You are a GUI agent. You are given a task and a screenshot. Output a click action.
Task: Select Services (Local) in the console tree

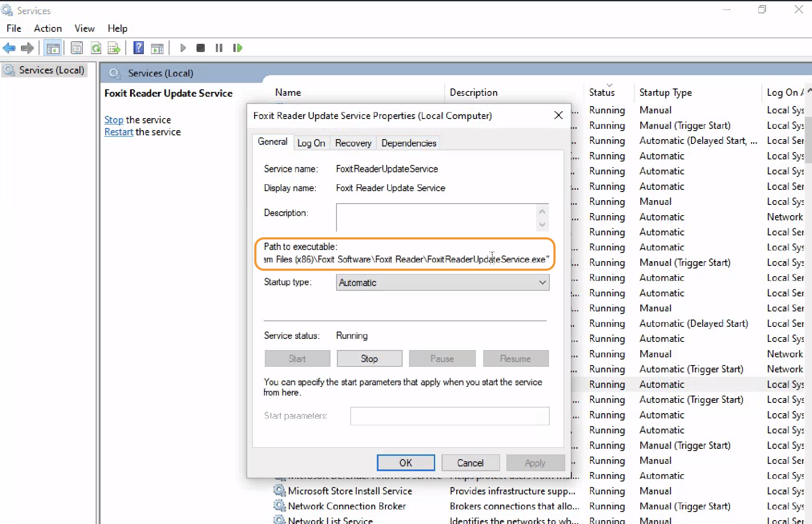coord(45,70)
